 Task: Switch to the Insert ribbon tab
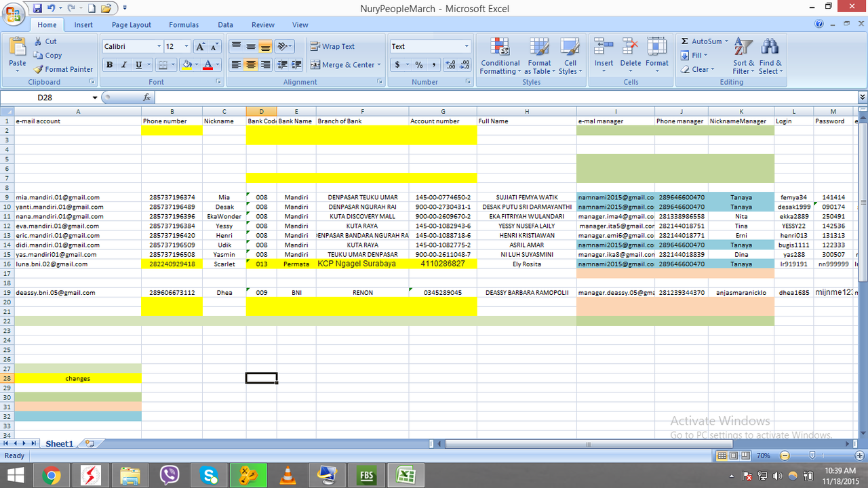click(x=84, y=25)
